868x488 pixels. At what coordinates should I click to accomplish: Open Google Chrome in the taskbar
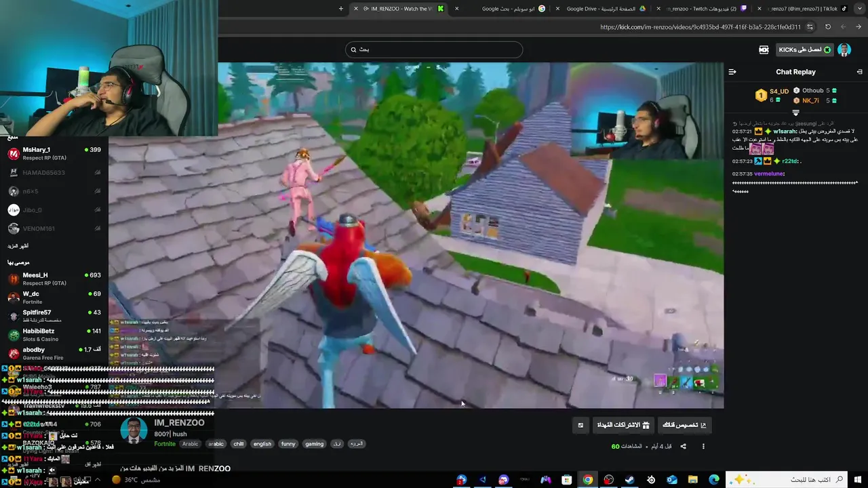click(588, 480)
